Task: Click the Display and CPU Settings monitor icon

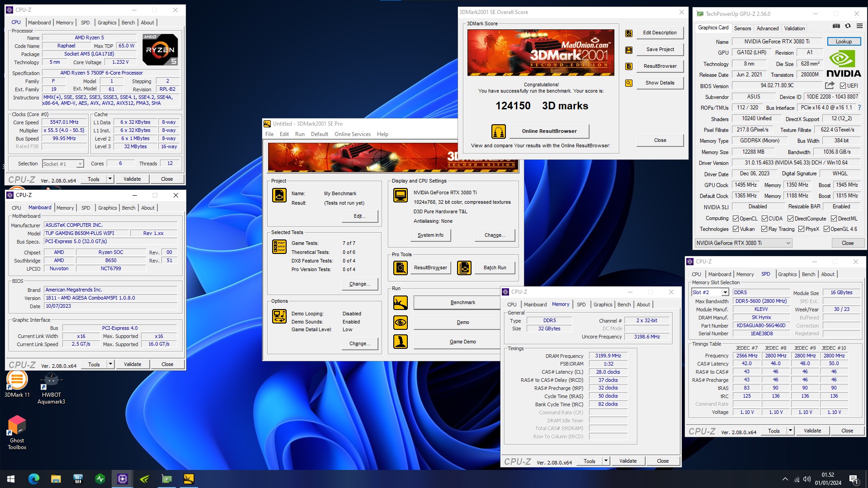Action: [x=401, y=195]
